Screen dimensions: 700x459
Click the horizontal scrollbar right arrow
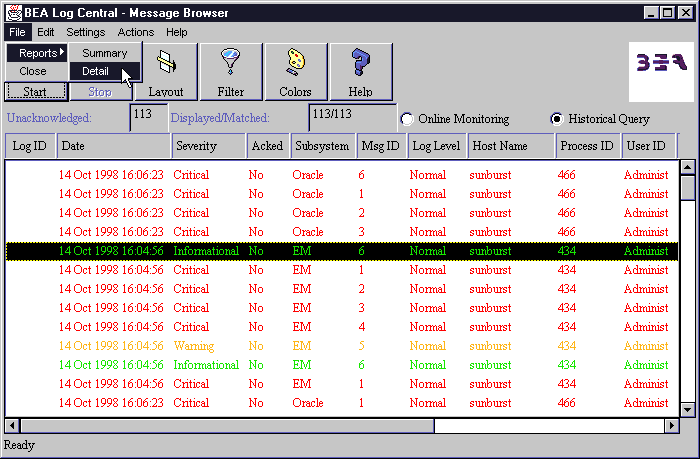(672, 426)
